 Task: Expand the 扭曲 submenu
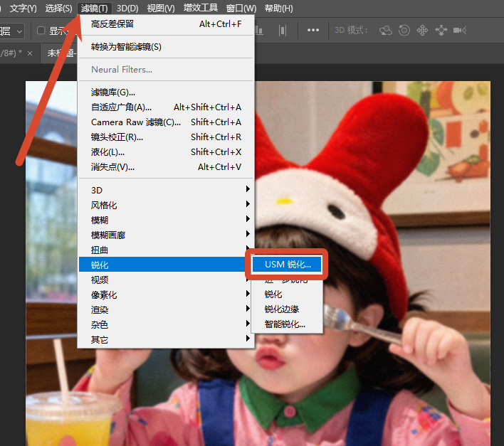166,250
